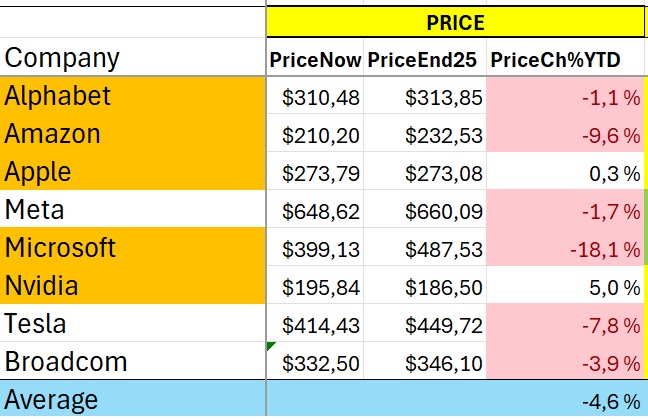Click Amazon's -9,6 % red cell
Screen dimensions: 648x420
click(565, 135)
